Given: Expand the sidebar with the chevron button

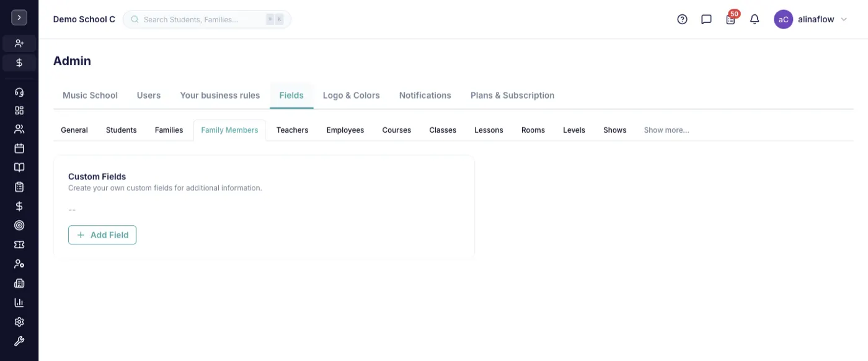Looking at the screenshot, I should coord(19,18).
